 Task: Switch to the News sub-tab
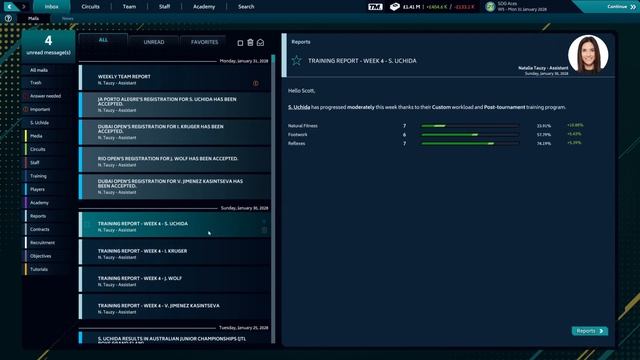(68, 18)
